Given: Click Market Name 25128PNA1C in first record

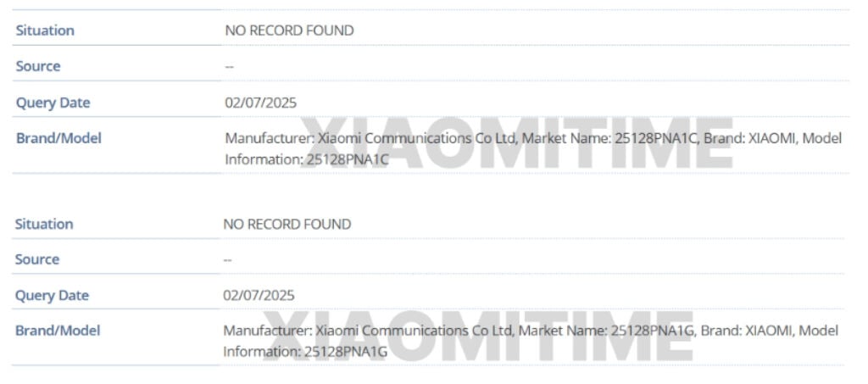Looking at the screenshot, I should click(610, 138).
